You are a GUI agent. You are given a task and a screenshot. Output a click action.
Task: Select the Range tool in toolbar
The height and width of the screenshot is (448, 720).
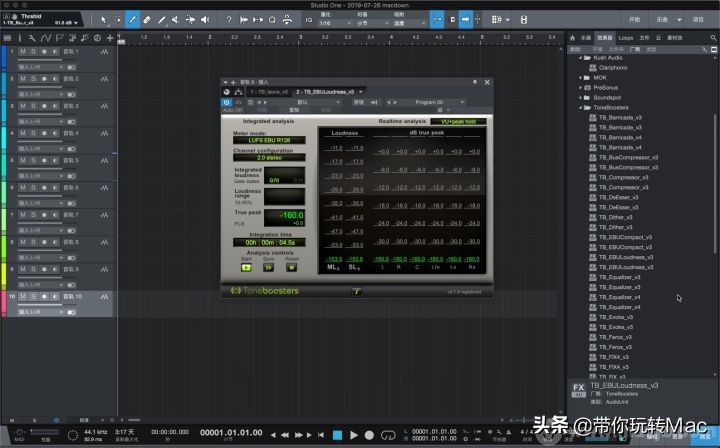coord(118,20)
